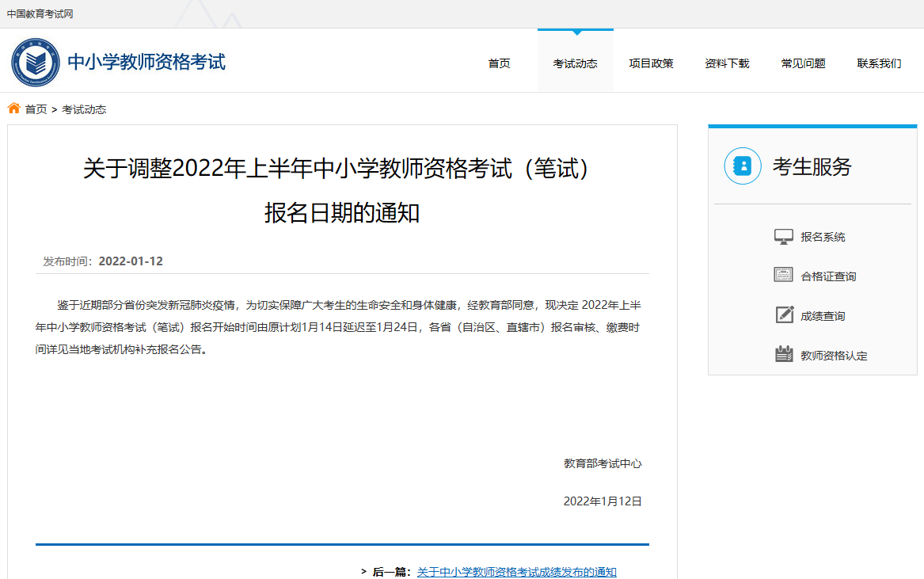Click 首页 text in the breadcrumb
The height and width of the screenshot is (579, 924).
click(36, 109)
